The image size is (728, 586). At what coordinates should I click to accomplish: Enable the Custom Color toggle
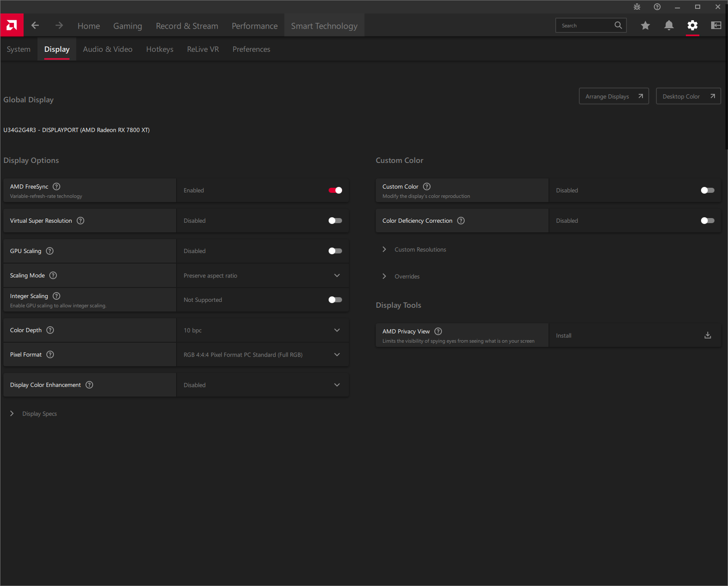pyautogui.click(x=708, y=190)
